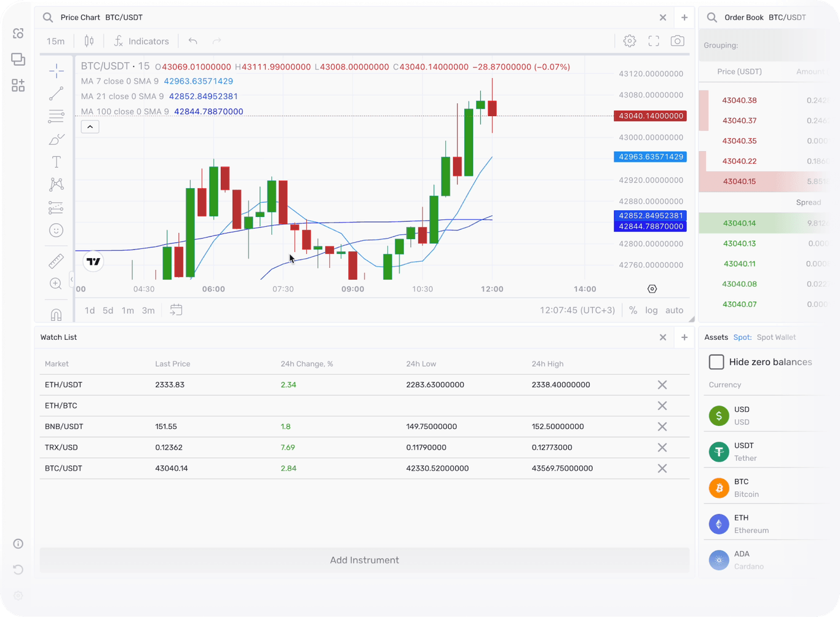Close the Price Chart panel

point(663,17)
